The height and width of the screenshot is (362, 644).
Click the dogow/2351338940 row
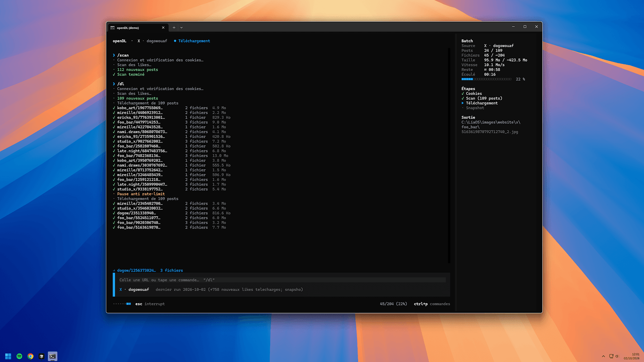[x=172, y=213]
